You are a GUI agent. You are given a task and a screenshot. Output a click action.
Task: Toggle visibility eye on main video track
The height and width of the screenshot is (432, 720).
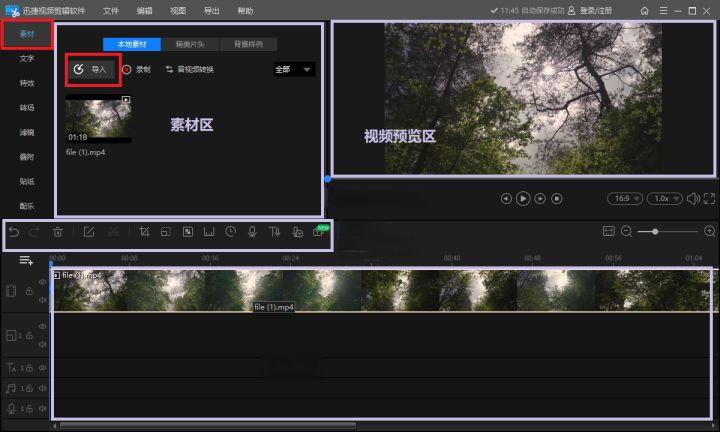pos(42,281)
